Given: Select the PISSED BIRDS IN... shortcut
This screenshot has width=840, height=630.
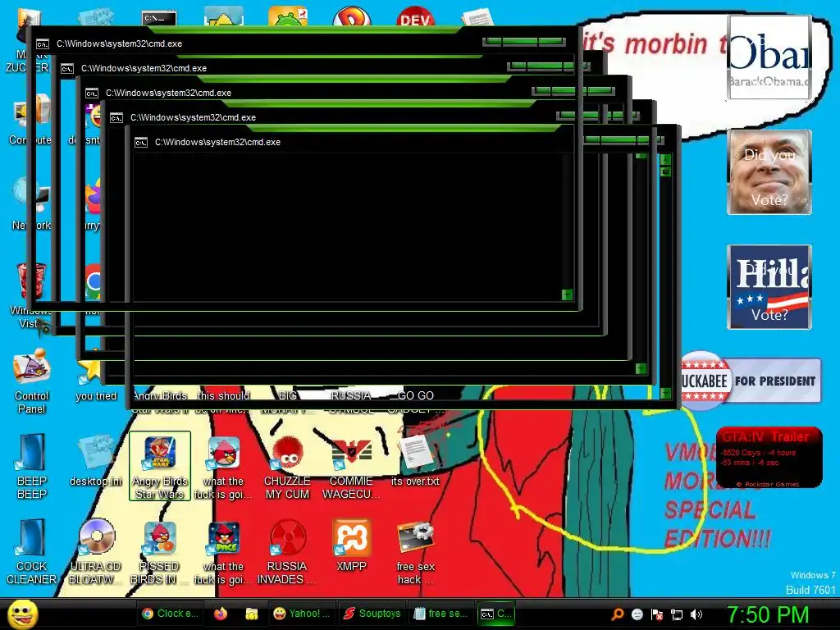Looking at the screenshot, I should (160, 552).
